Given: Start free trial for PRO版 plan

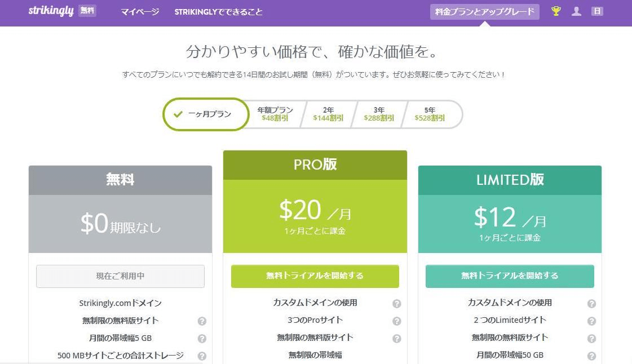Looking at the screenshot, I should click(315, 276).
